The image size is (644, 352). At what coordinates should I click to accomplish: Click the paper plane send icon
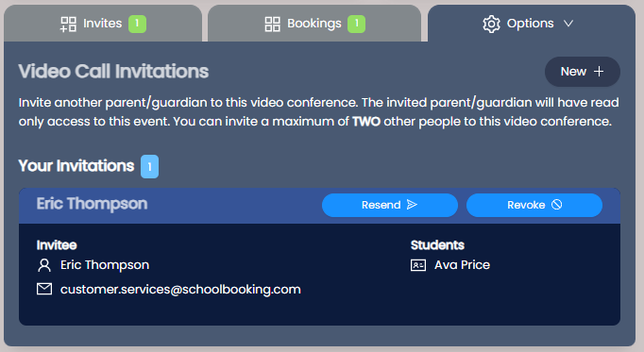(412, 204)
